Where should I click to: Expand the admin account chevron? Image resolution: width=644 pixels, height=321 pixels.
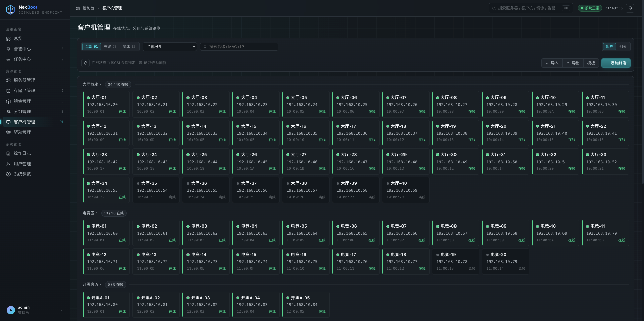click(x=61, y=310)
